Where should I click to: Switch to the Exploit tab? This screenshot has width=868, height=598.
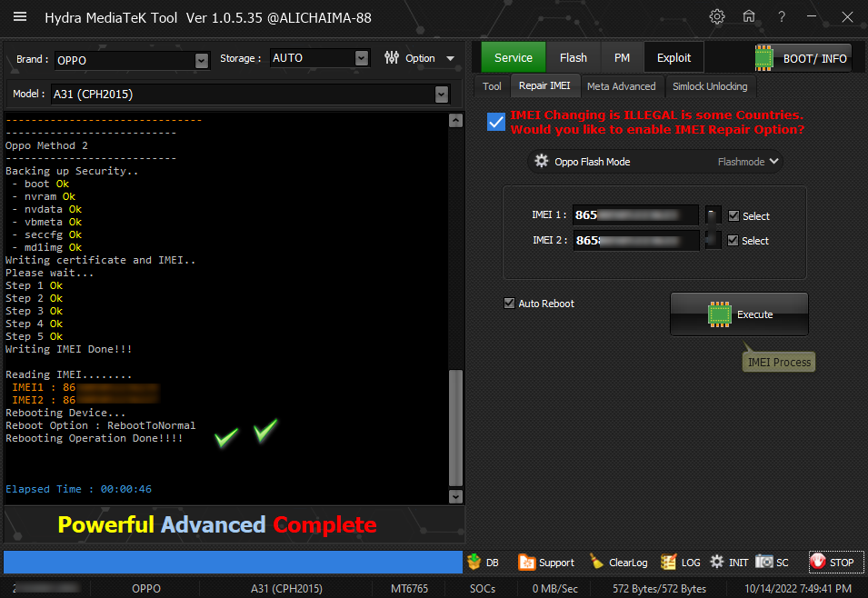[673, 57]
